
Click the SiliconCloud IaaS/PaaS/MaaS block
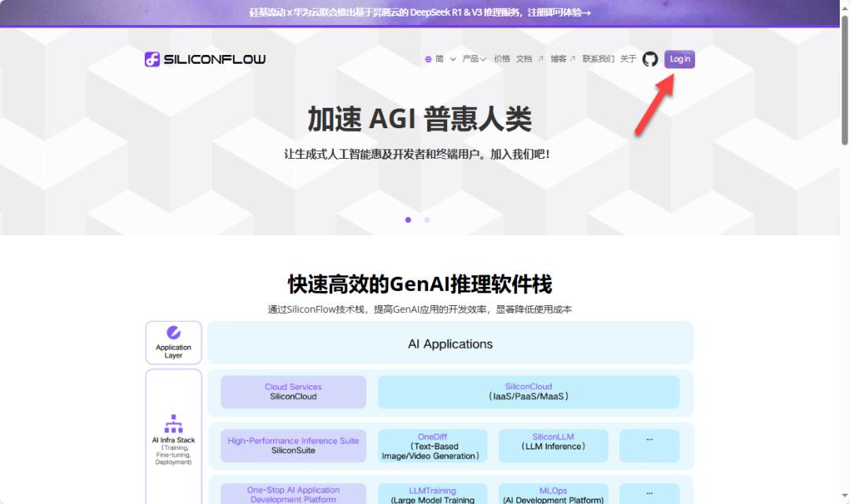(x=529, y=392)
